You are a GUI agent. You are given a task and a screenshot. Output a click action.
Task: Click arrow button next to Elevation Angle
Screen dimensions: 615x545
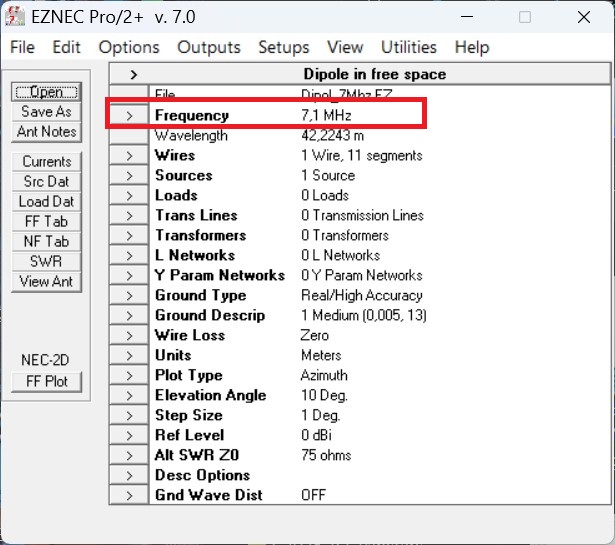(x=129, y=395)
